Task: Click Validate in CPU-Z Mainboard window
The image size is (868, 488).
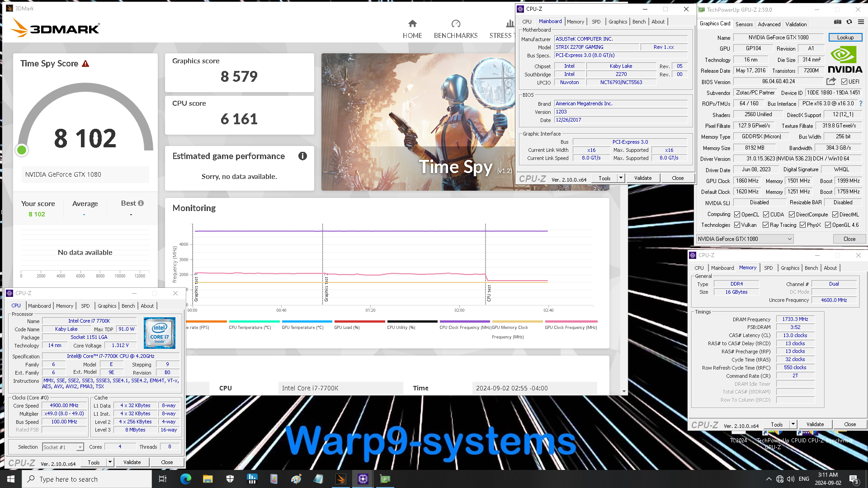Action: tap(642, 178)
